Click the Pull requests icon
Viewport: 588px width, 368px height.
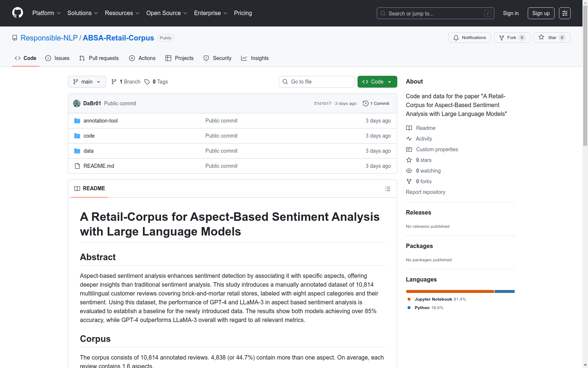pyautogui.click(x=82, y=58)
